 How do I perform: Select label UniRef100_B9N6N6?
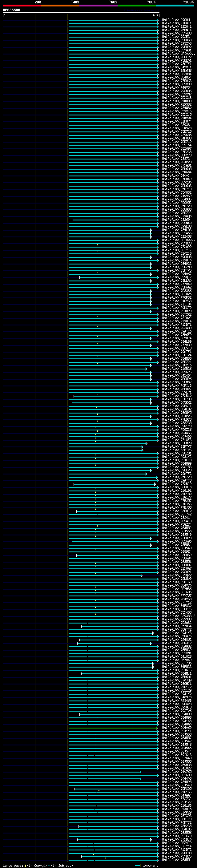pyautogui.click(x=176, y=71)
